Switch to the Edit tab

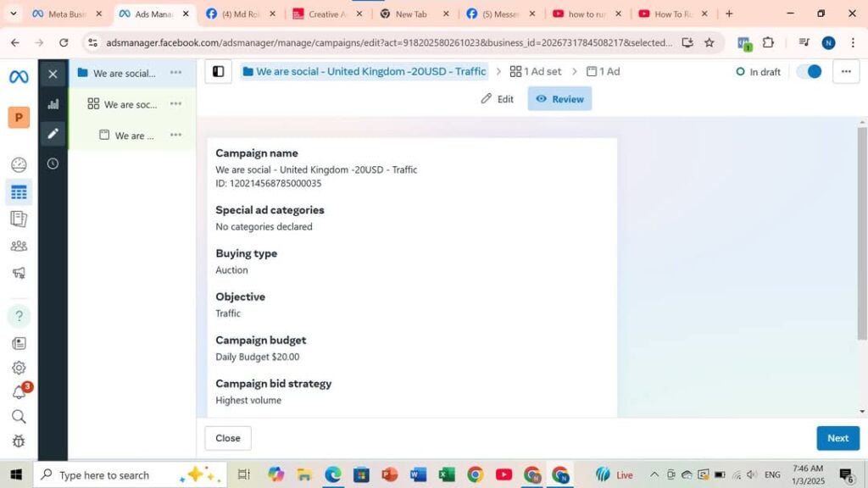[x=497, y=99]
